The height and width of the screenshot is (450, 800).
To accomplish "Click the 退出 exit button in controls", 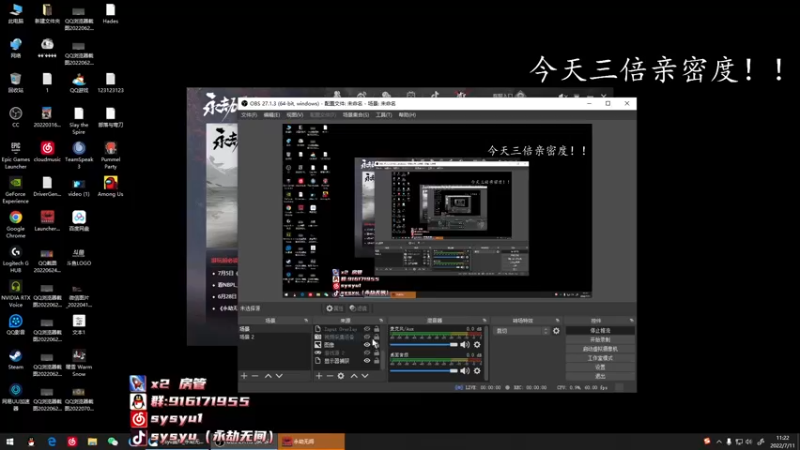I will click(600, 376).
